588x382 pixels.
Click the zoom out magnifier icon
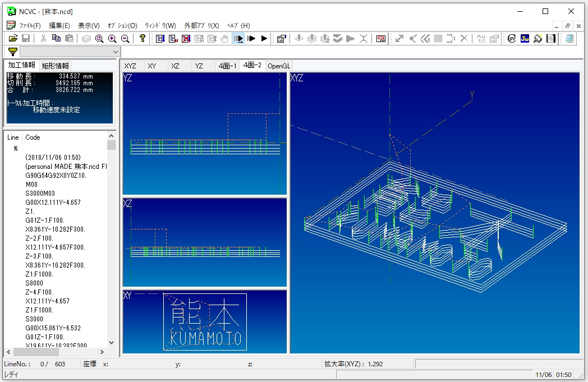[x=125, y=38]
